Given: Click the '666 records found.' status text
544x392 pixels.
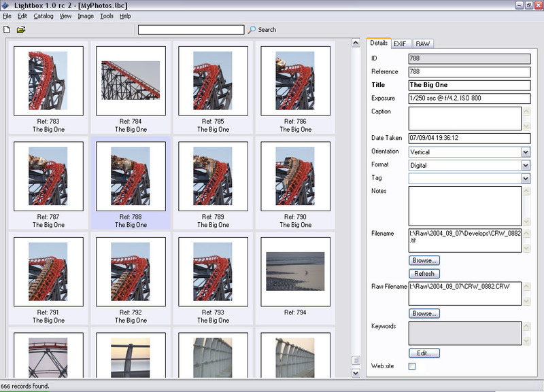Looking at the screenshot, I should point(25,386).
